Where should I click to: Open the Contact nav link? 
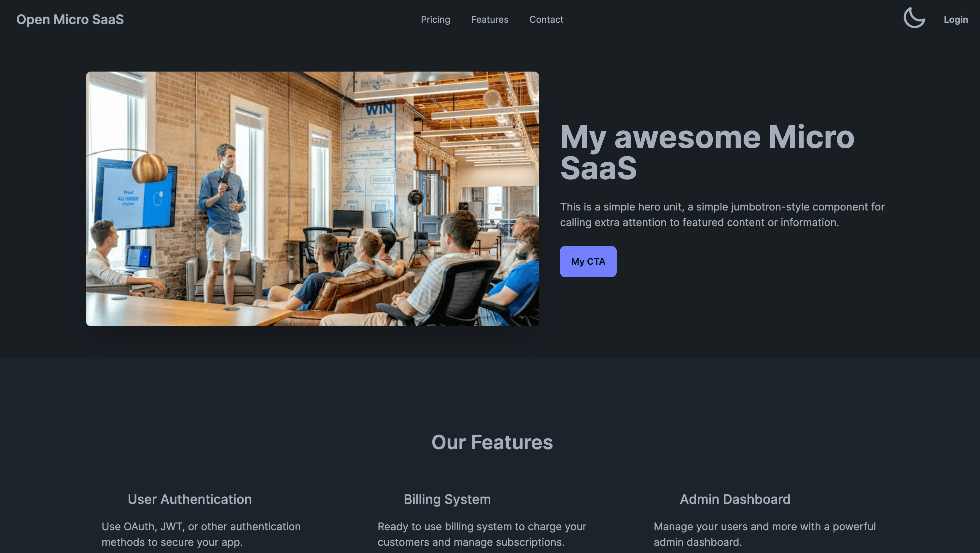point(546,20)
